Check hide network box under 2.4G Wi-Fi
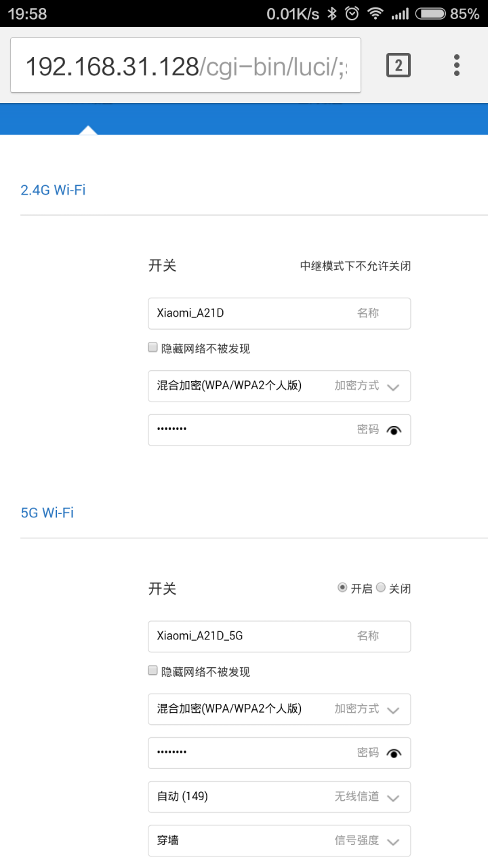Image resolution: width=488 pixels, height=868 pixels. pos(153,348)
